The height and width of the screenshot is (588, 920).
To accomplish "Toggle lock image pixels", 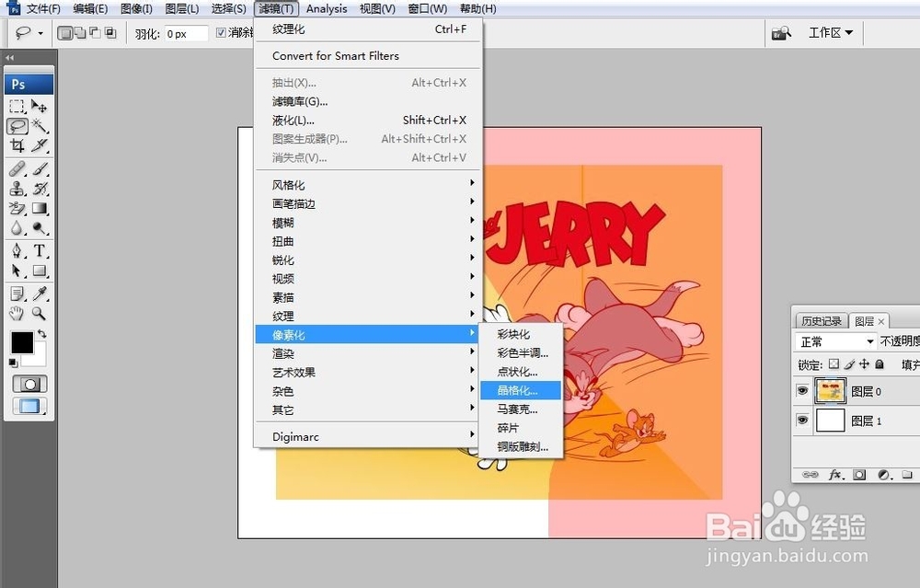I will [x=849, y=364].
